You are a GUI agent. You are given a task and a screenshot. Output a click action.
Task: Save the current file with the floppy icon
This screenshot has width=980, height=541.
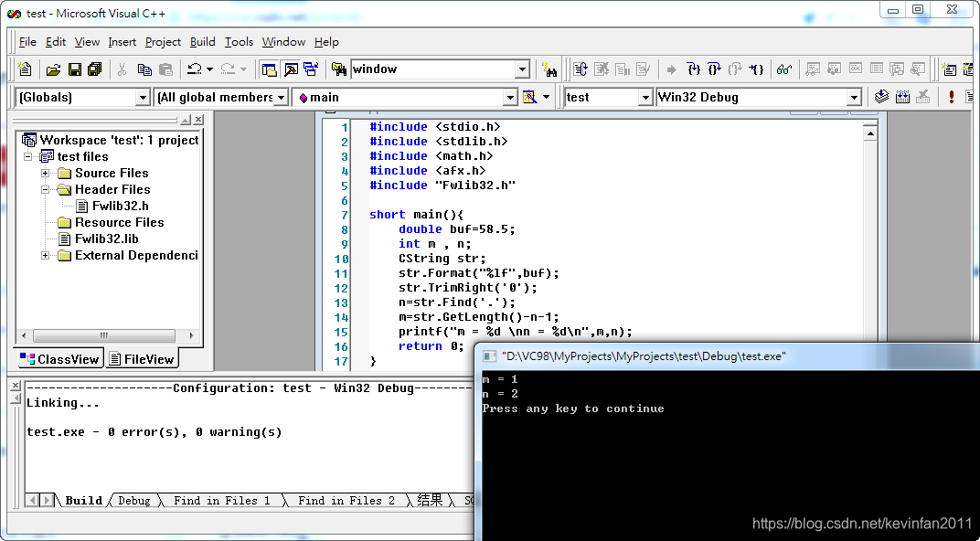coord(74,69)
